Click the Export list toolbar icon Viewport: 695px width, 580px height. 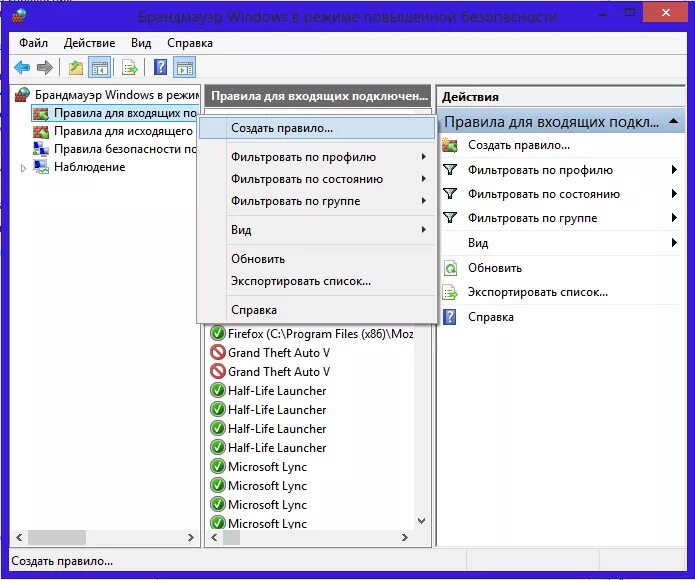pos(130,68)
